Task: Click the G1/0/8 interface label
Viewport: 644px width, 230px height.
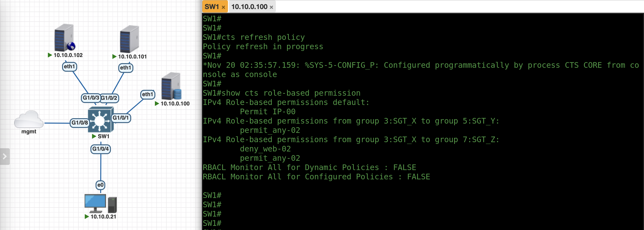Action: (79, 123)
